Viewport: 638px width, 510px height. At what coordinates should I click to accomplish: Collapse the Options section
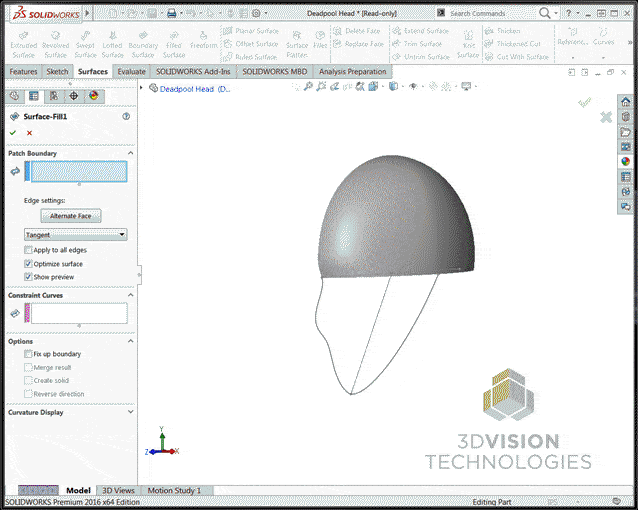[131, 341]
